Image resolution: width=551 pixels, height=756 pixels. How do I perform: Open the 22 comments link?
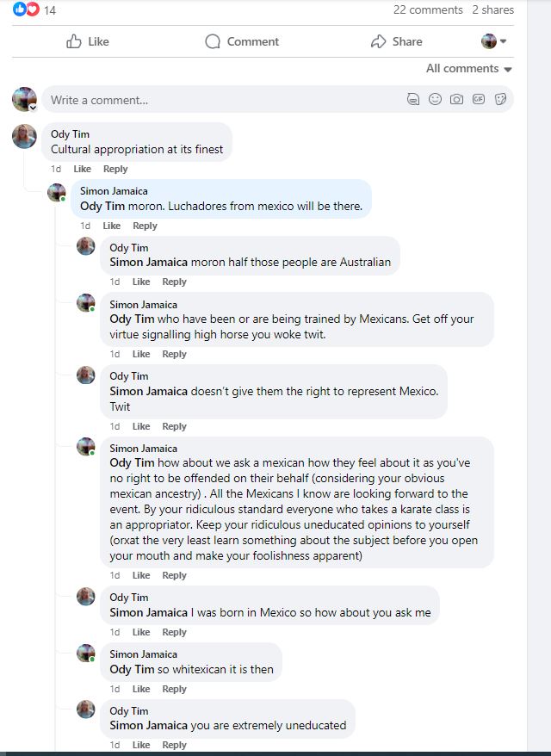(x=428, y=9)
